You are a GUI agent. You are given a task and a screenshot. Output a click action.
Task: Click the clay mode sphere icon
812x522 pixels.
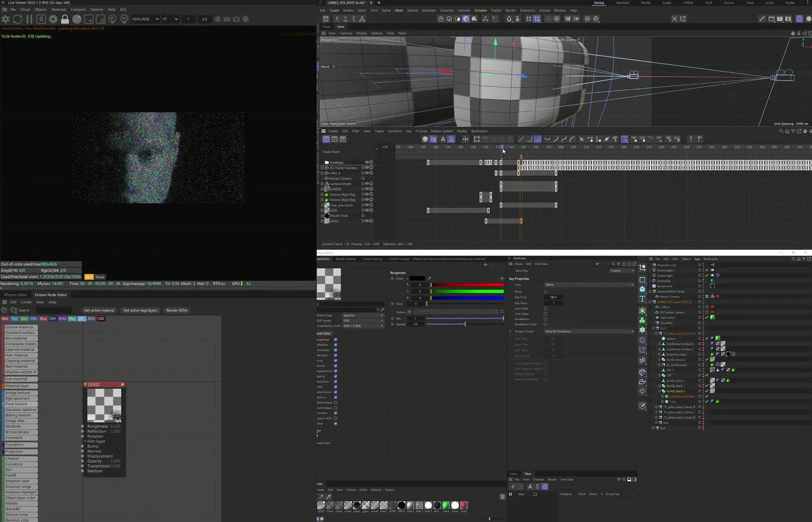point(77,19)
